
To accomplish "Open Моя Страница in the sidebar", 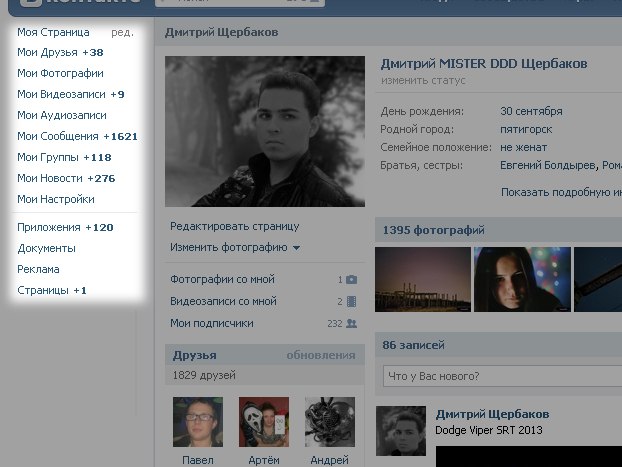I will click(x=53, y=32).
